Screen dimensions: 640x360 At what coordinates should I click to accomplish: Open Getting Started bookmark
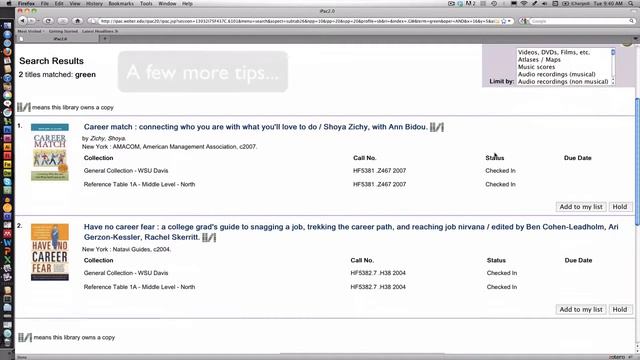(x=63, y=31)
